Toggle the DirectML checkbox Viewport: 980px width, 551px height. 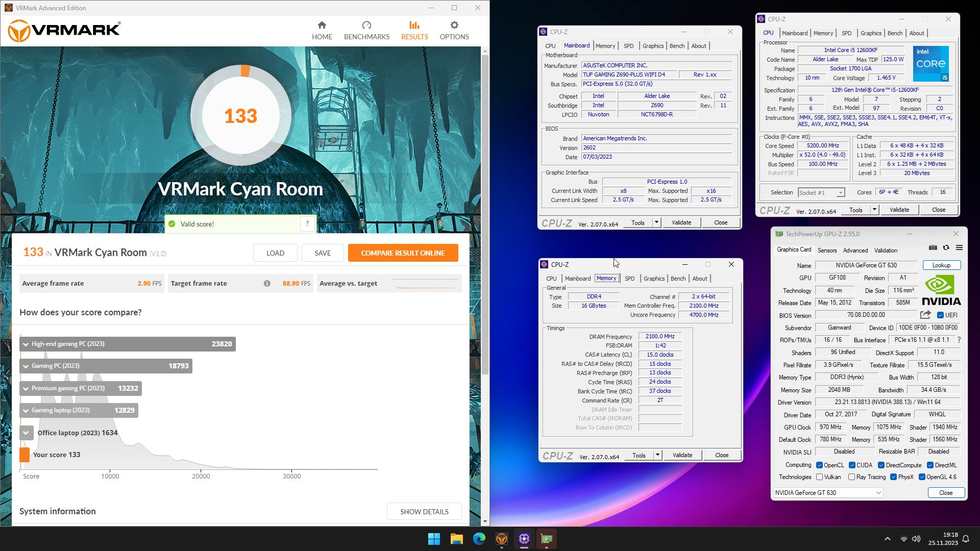point(930,465)
